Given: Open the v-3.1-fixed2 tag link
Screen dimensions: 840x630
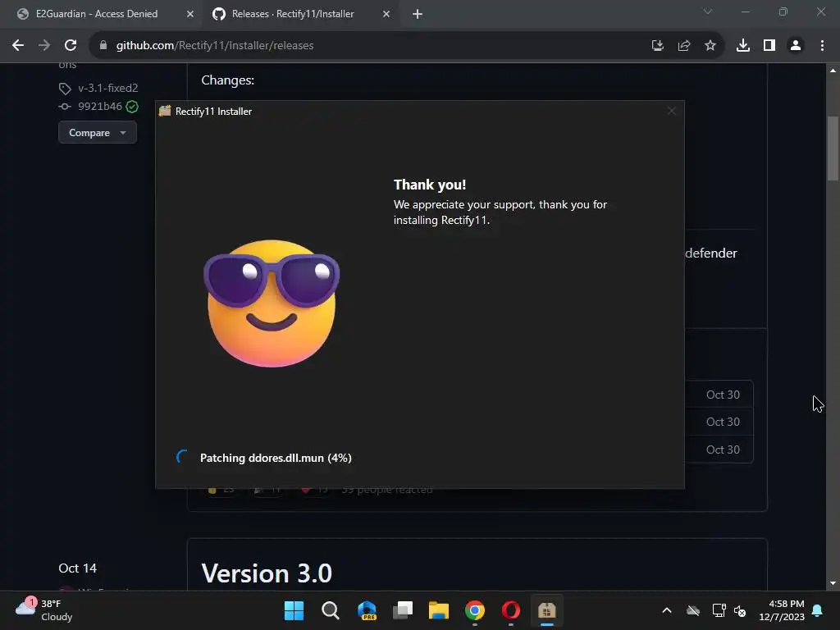Looking at the screenshot, I should [x=108, y=88].
